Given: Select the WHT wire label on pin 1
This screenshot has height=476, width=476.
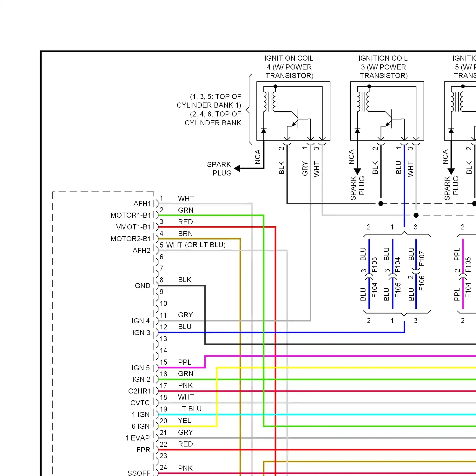Looking at the screenshot, I should coord(186,198).
